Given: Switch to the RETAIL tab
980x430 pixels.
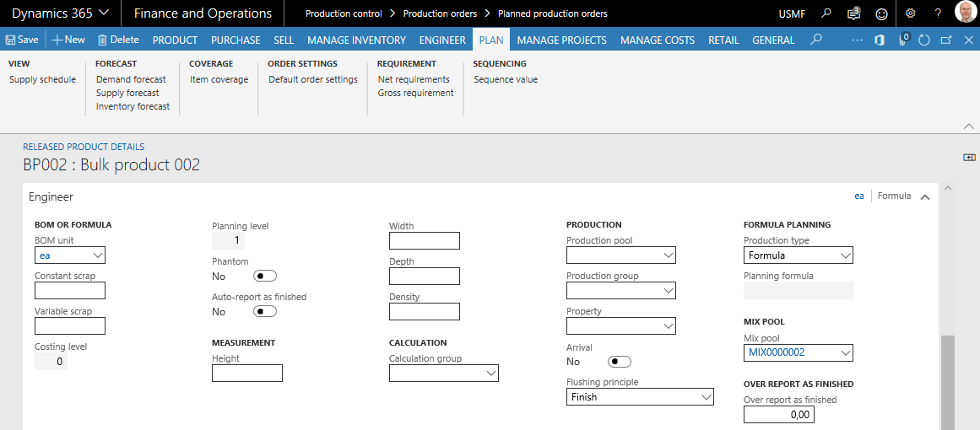Looking at the screenshot, I should [x=723, y=40].
